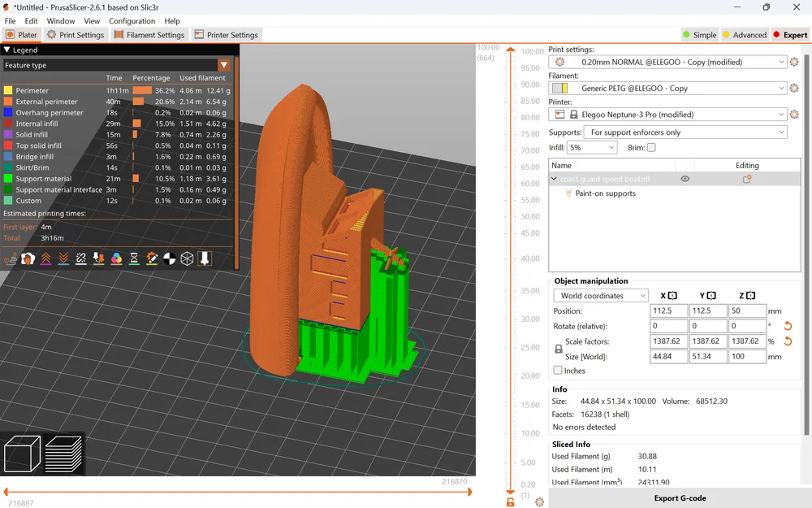Image resolution: width=812 pixels, height=508 pixels.
Task: Open the Edit menu
Action: [x=31, y=21]
